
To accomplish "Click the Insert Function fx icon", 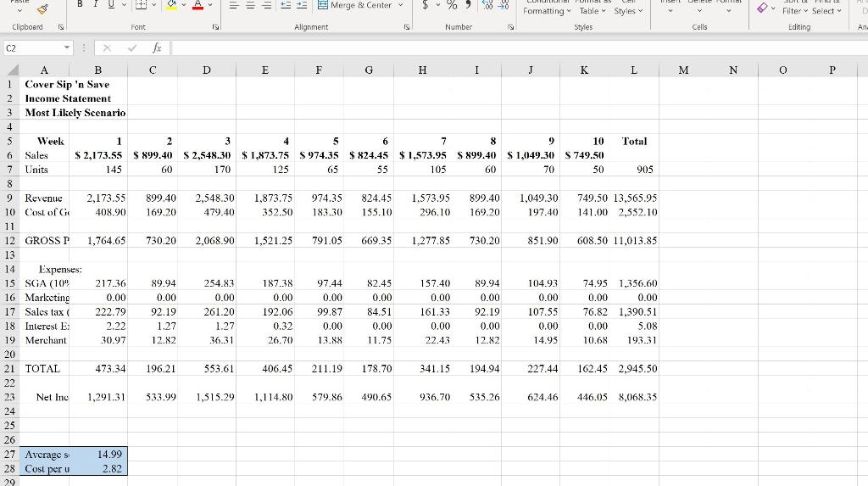I will coord(157,48).
